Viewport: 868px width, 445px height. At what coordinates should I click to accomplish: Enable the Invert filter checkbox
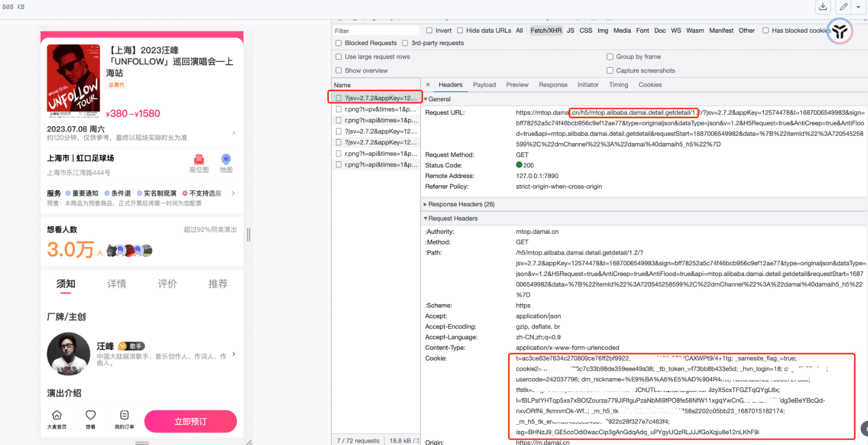tap(429, 30)
